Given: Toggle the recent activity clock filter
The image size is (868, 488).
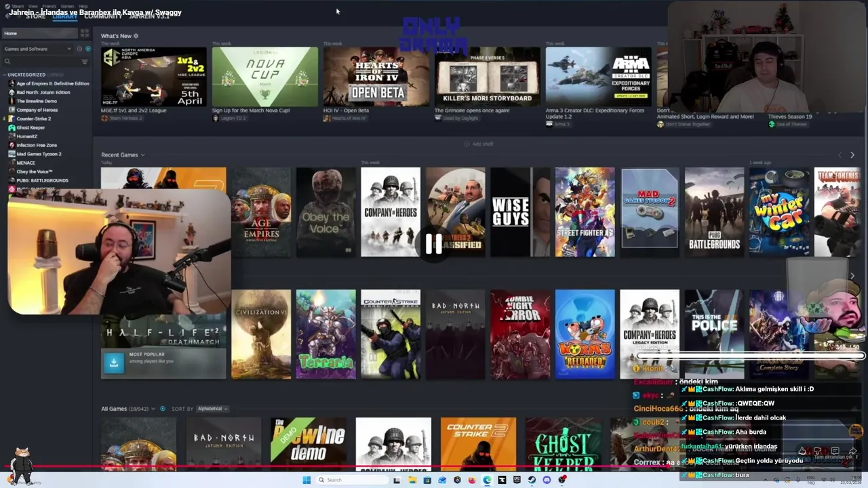Looking at the screenshot, I should coord(79,49).
